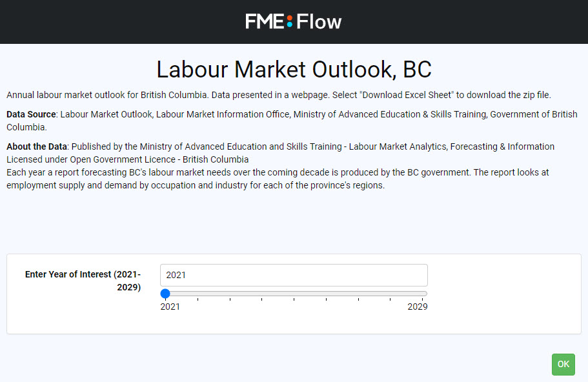Click the Data Source bold text

pyautogui.click(x=30, y=114)
